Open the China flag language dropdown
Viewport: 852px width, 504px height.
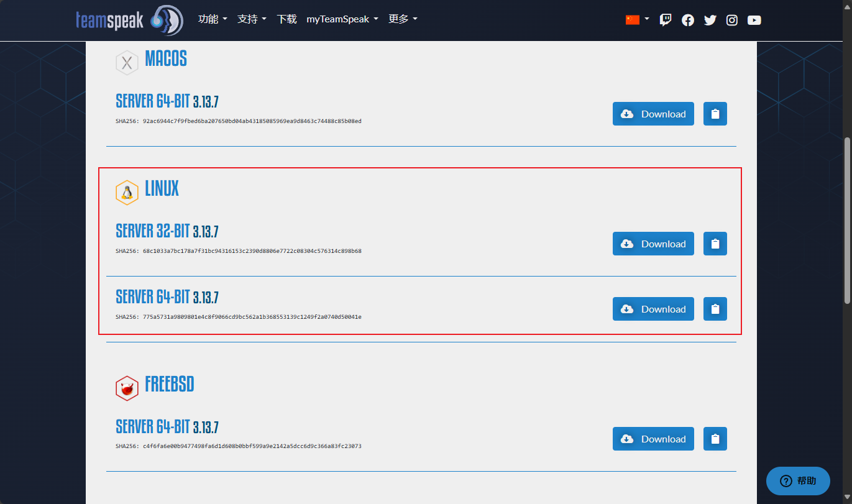637,19
